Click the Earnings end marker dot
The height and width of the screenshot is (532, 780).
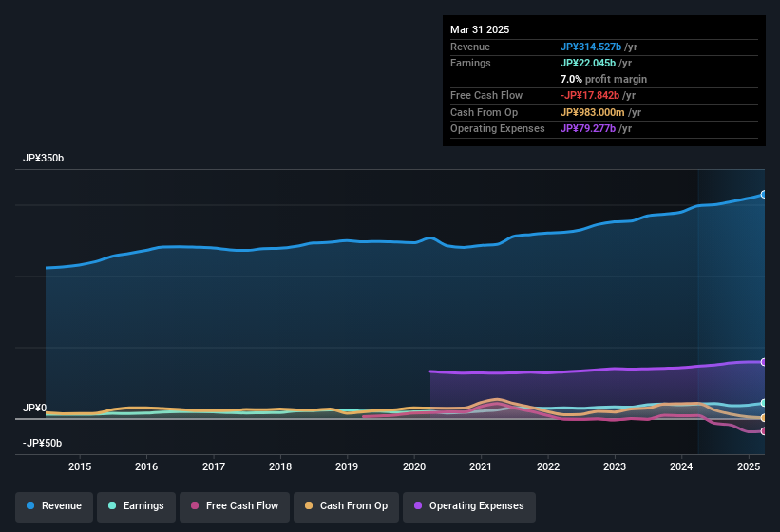764,403
